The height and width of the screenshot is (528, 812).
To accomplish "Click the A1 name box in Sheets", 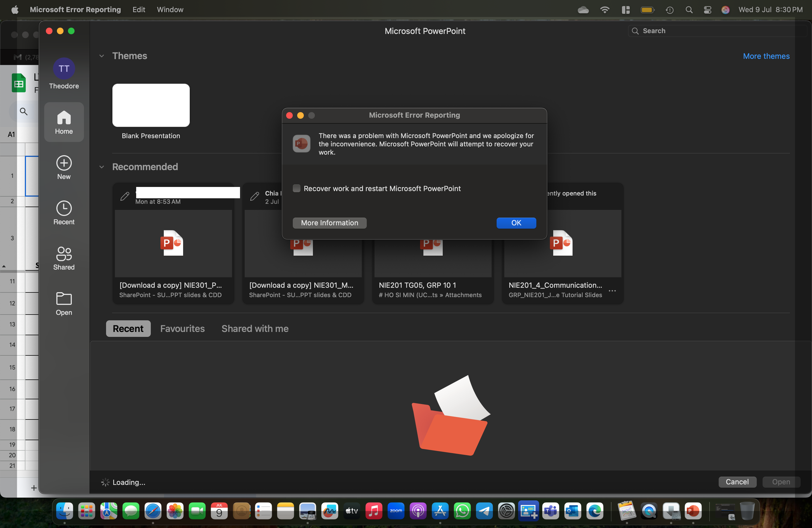I will [11, 134].
